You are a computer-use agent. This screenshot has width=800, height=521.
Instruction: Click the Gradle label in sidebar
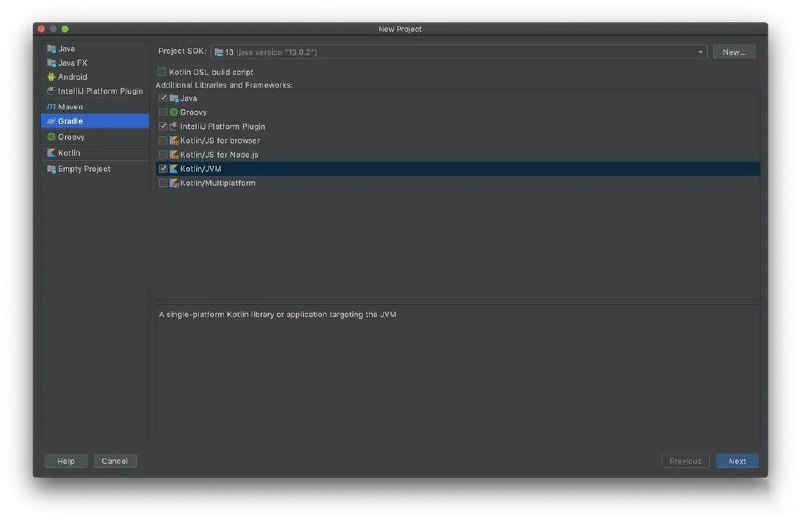(x=70, y=121)
